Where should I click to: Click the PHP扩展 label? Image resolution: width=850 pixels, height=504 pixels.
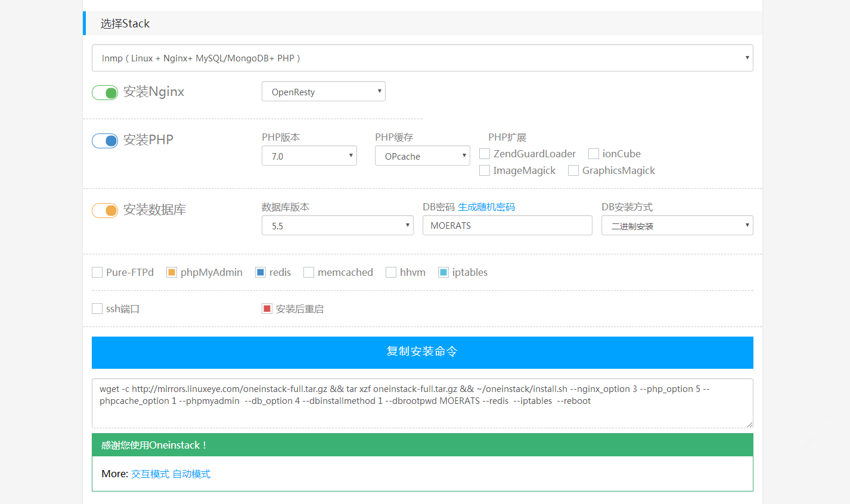507,137
